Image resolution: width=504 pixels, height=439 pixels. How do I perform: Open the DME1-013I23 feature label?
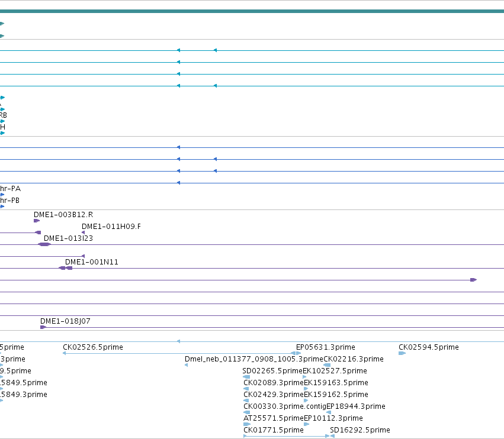pos(68,238)
